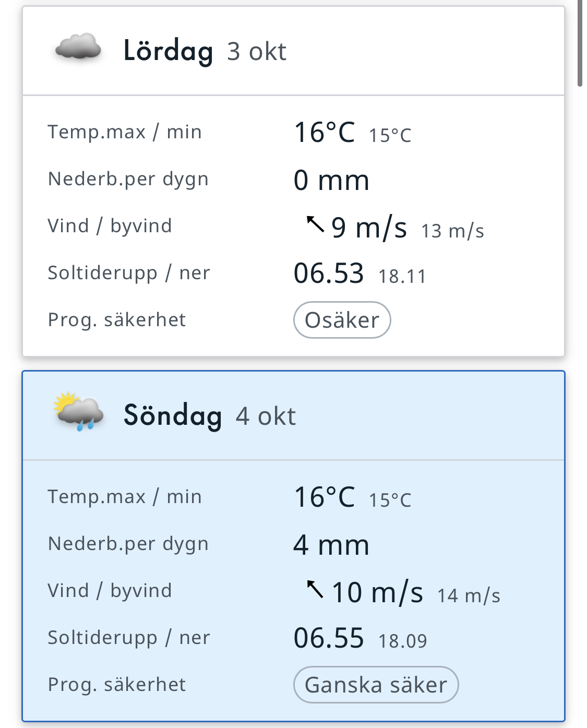Click Lördag's 0 mm precipitation value
The image size is (587, 728).
(331, 180)
